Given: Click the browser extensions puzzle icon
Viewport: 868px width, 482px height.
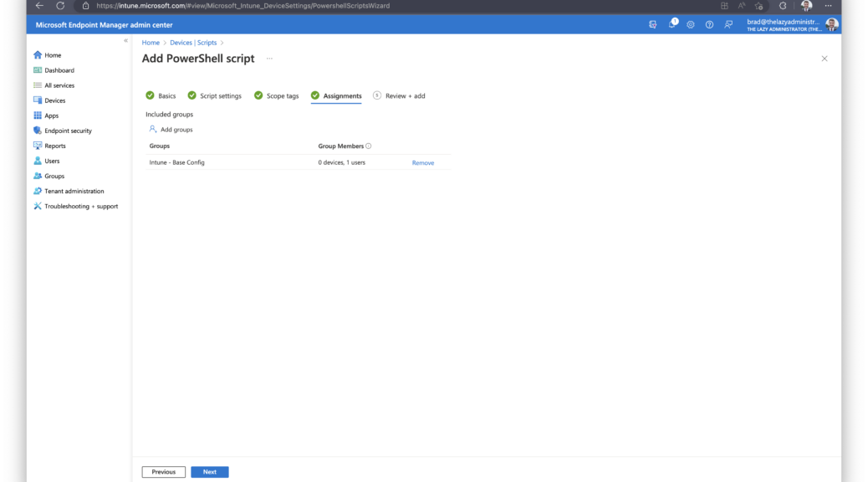Looking at the screenshot, I should [x=783, y=6].
